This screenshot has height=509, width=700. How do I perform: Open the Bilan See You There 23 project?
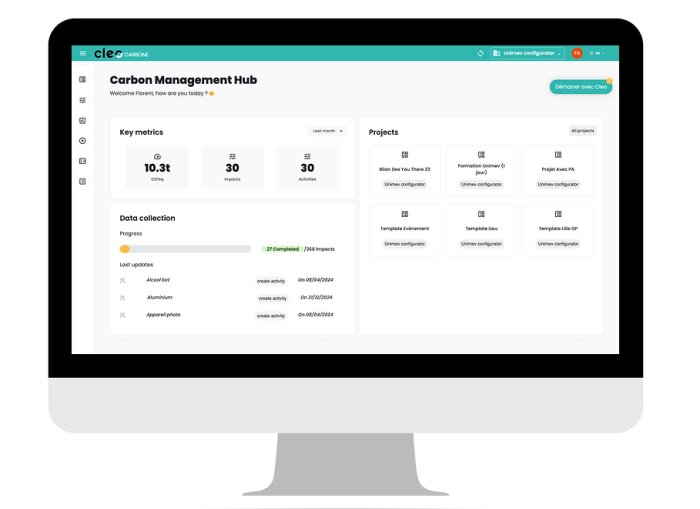pos(405,169)
